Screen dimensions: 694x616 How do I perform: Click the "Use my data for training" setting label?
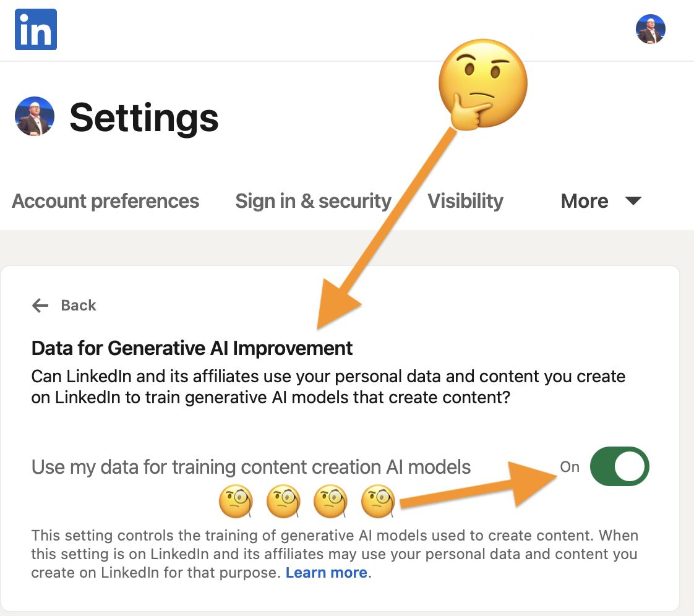coord(251,467)
